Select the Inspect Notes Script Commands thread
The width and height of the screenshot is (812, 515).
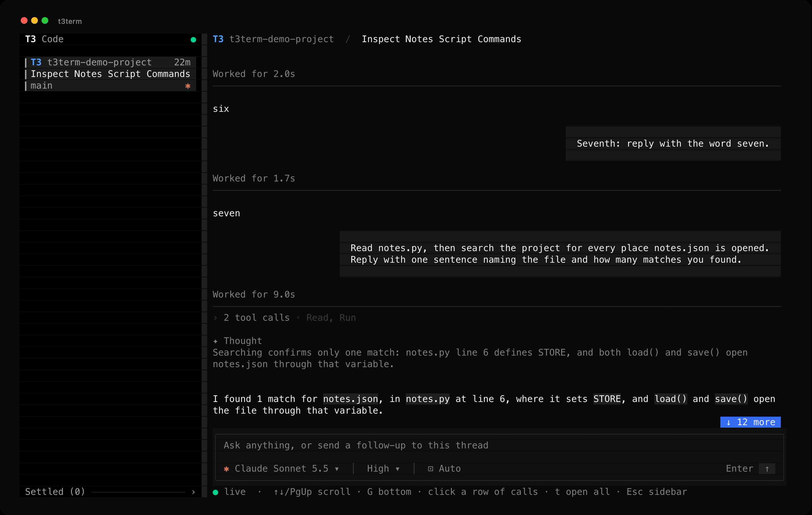point(110,74)
